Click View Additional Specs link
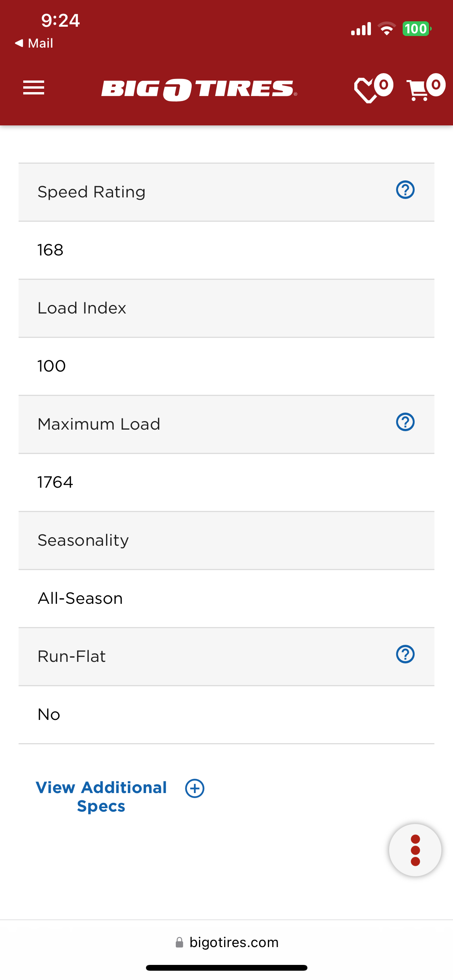The image size is (453, 980). click(101, 797)
